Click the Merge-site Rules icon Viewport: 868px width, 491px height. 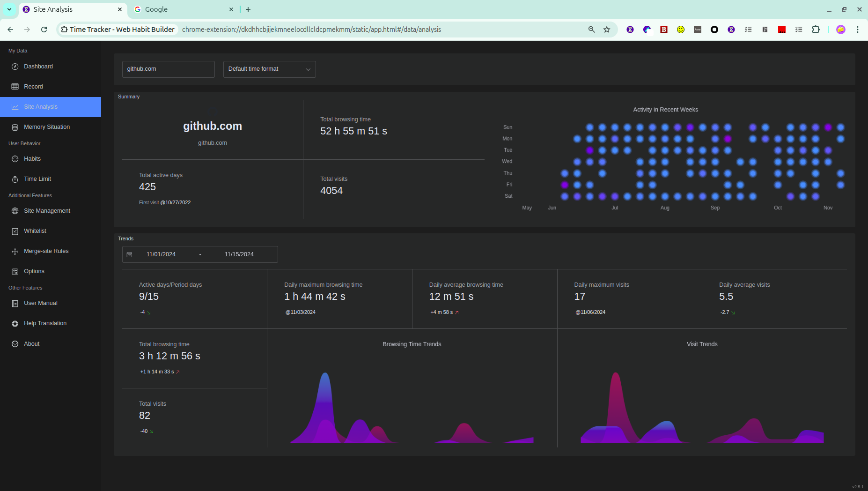[15, 251]
